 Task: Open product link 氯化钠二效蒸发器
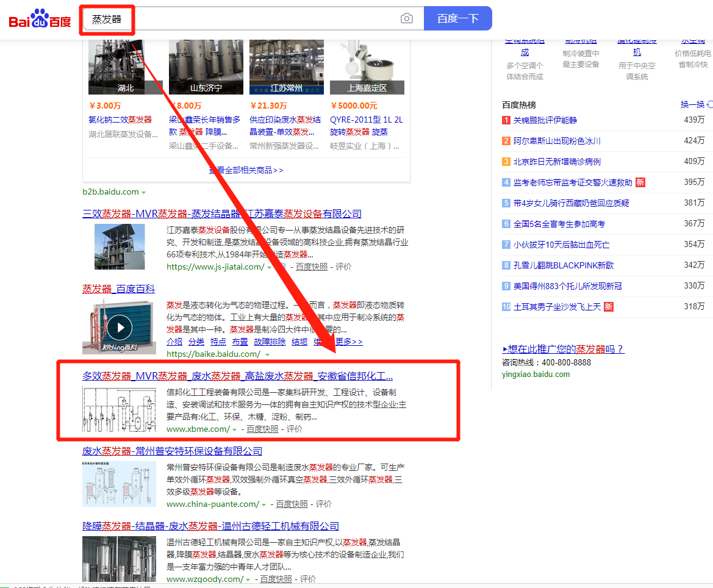click(x=120, y=120)
